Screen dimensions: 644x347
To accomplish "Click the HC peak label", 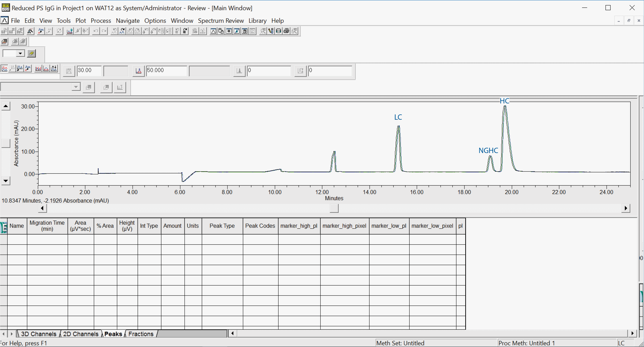I will pos(504,101).
